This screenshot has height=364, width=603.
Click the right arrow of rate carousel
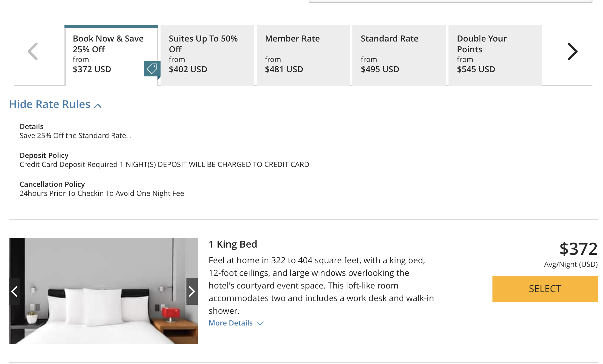pyautogui.click(x=572, y=51)
